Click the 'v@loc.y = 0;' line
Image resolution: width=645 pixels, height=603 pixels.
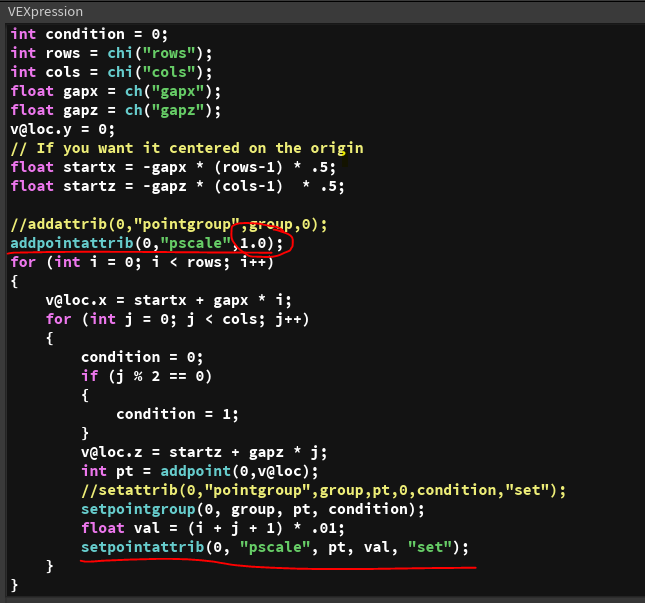[x=62, y=129]
